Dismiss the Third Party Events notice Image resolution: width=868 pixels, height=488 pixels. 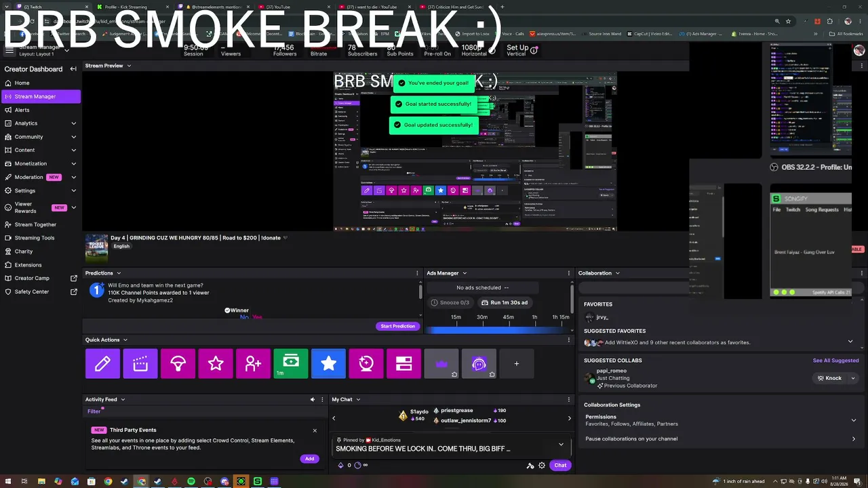(x=315, y=430)
